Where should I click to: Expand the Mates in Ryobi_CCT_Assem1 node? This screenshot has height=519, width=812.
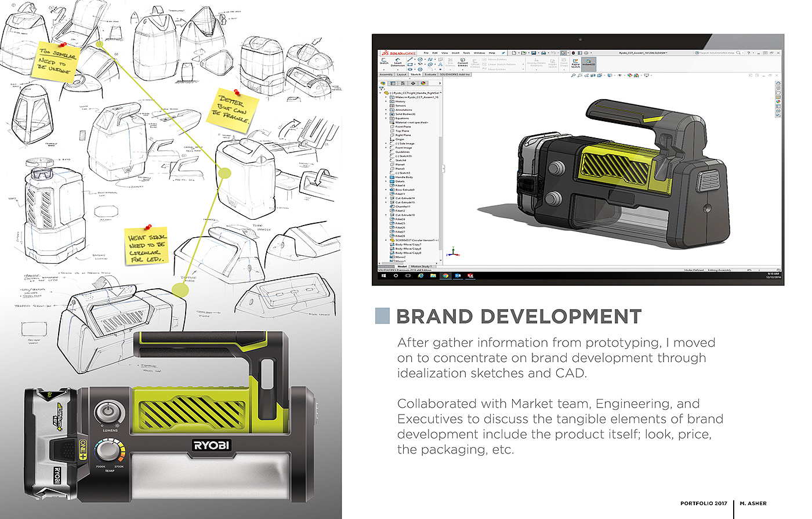point(386,97)
